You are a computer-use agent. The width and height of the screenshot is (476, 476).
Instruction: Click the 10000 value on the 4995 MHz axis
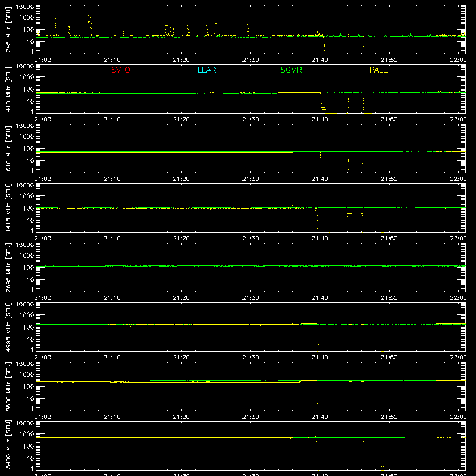[x=25, y=305]
